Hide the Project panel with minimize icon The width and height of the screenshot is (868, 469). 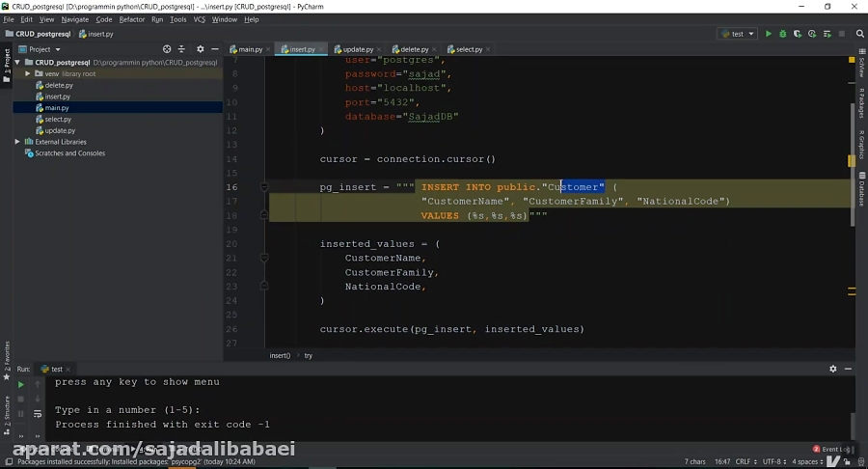tap(214, 49)
